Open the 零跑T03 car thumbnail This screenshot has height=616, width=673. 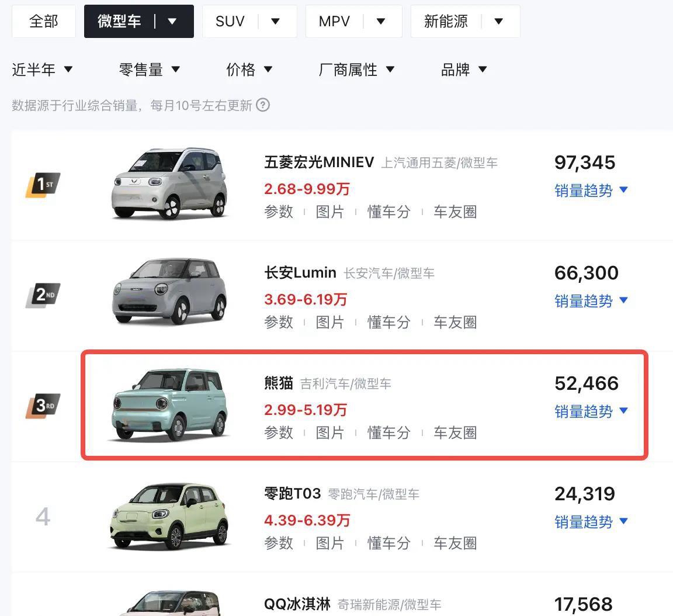pos(169,517)
